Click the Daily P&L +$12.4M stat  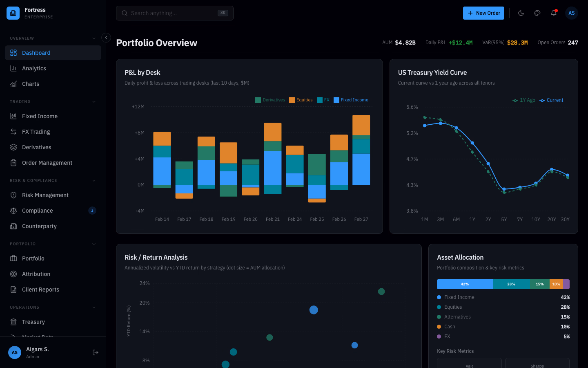tap(449, 43)
